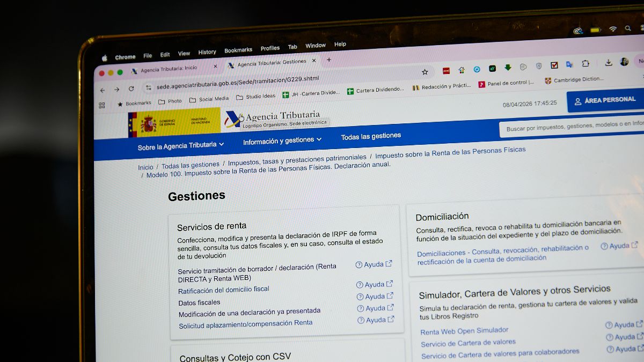Reload the page using the refresh icon
The image size is (644, 362).
tap(131, 88)
